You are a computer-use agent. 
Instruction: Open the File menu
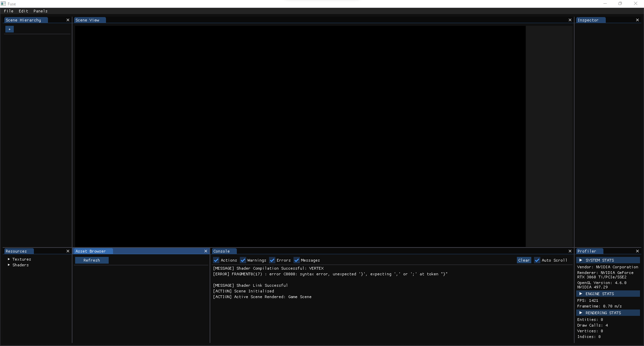coord(9,11)
